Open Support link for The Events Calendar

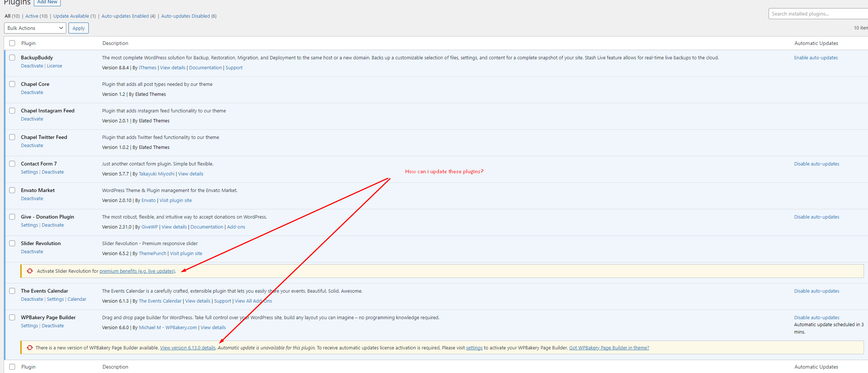pos(223,301)
